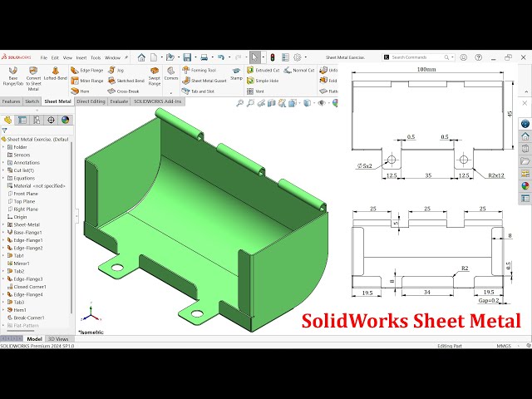The width and height of the screenshot is (532, 399).
Task: Click Convert to Sheet Metal tool
Action: coord(33,79)
